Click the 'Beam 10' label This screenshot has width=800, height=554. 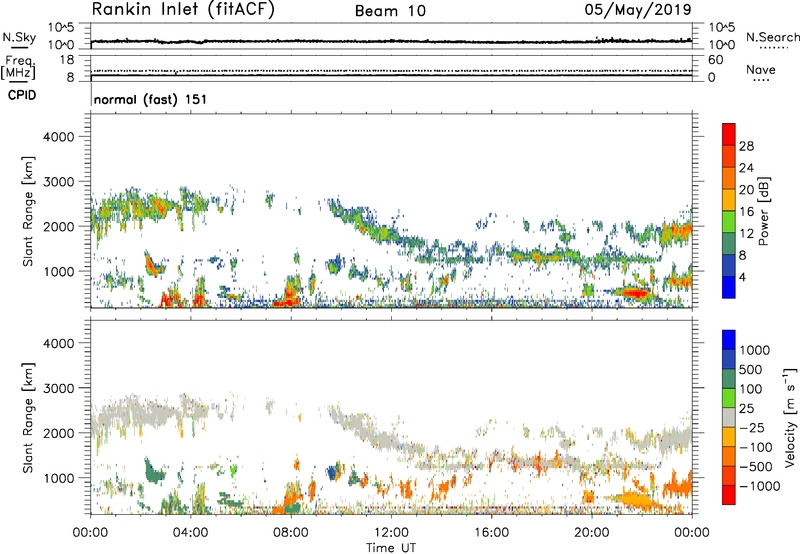coord(390,11)
